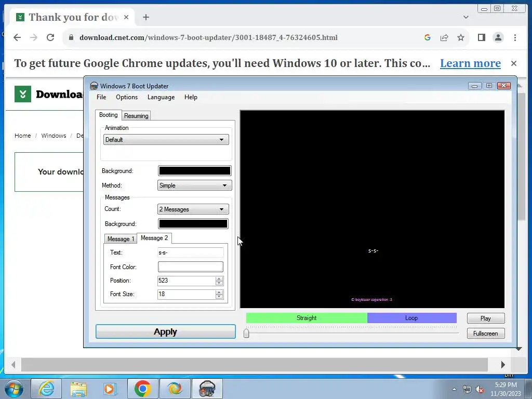Show hidden system tray icons
The image size is (532, 399).
tap(454, 389)
